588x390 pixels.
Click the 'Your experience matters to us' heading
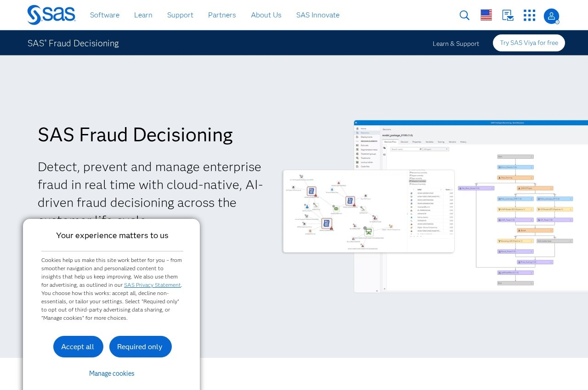[112, 235]
